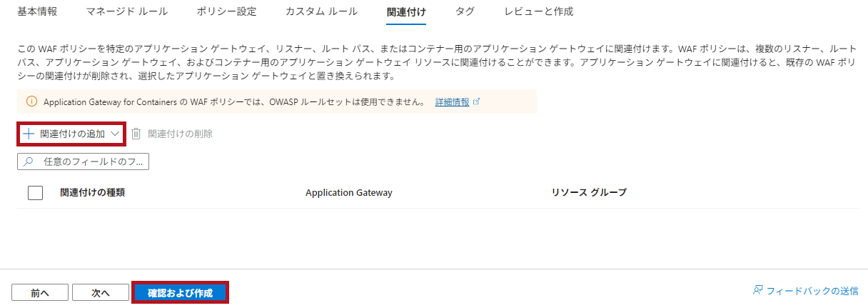Screen dimensions: 868x308
Task: Switch to the レビューと作成 tab
Action: (x=538, y=11)
